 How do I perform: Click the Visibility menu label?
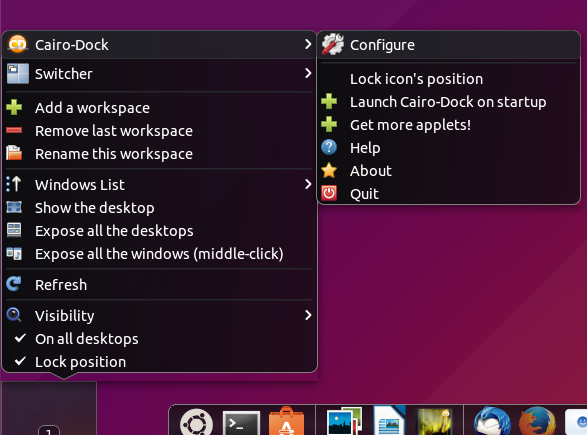pyautogui.click(x=64, y=316)
